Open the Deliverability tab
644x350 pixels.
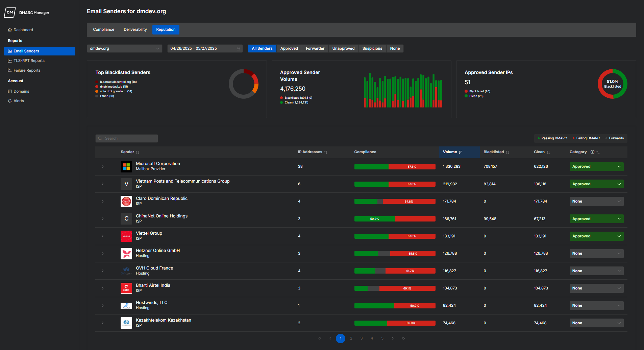coord(135,30)
